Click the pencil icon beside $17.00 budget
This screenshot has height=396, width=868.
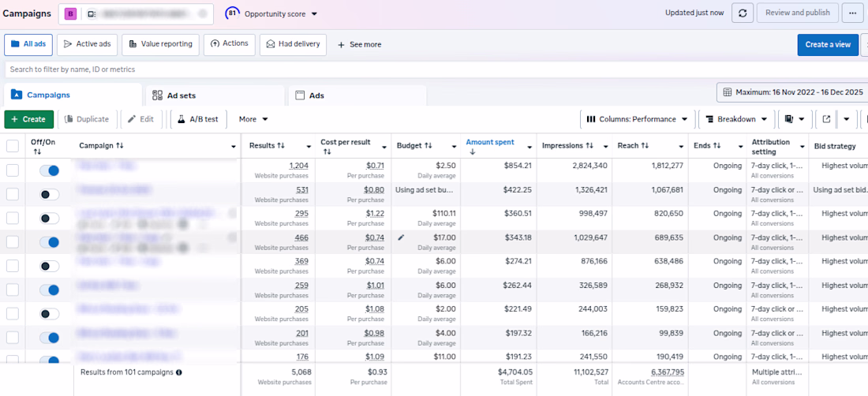click(x=402, y=237)
